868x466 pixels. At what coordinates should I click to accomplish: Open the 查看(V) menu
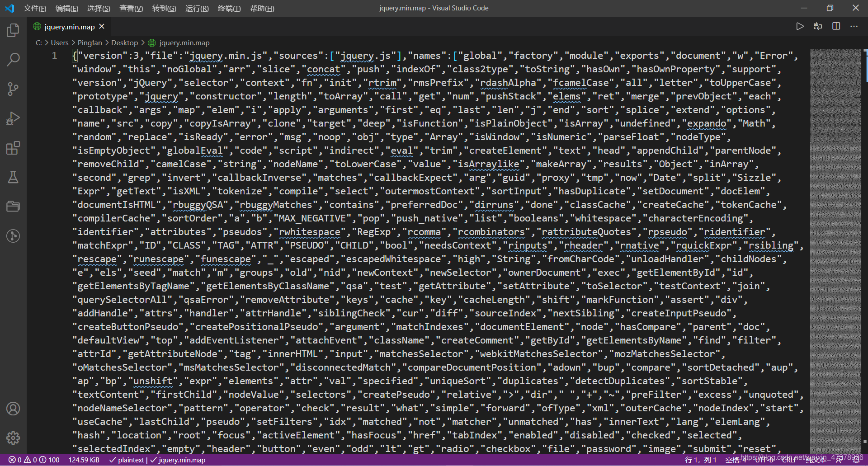tap(131, 8)
